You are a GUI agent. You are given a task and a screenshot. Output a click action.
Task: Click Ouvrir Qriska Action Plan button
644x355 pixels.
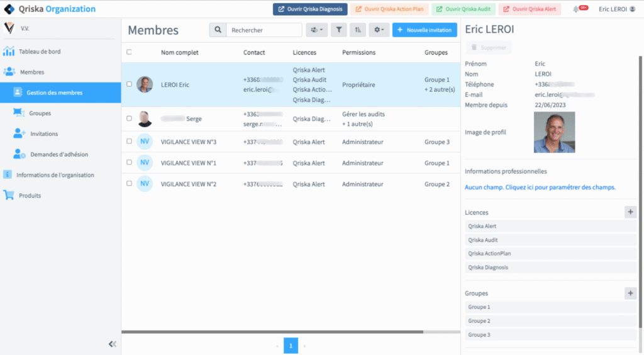point(389,9)
